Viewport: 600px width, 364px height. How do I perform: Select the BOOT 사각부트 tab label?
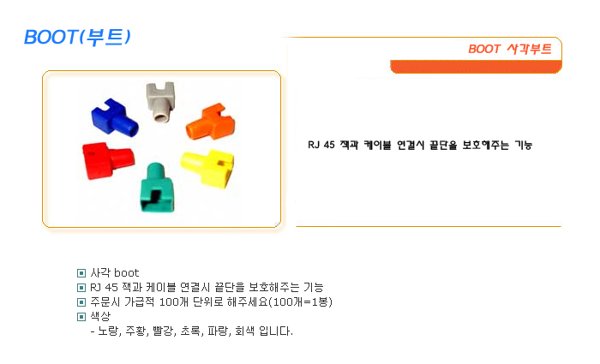[509, 50]
